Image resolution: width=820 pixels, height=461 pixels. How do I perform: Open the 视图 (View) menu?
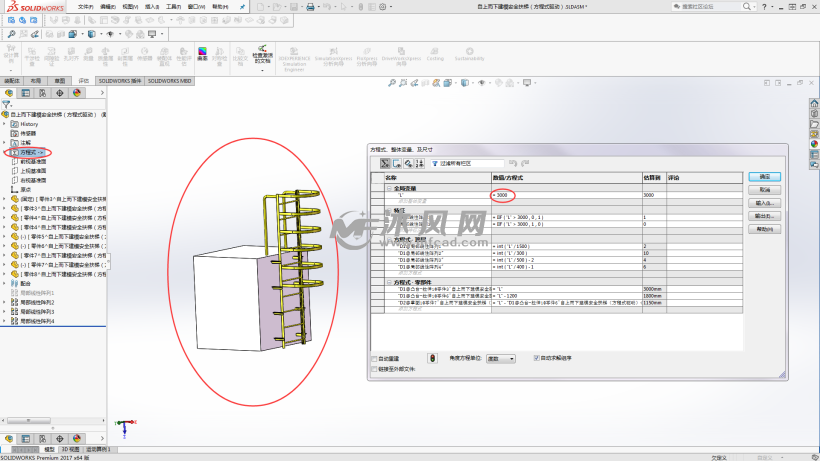tap(130, 7)
